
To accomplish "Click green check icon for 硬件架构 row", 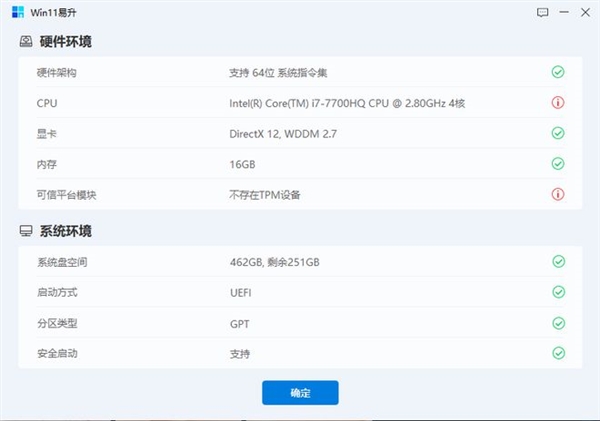I will [x=558, y=72].
